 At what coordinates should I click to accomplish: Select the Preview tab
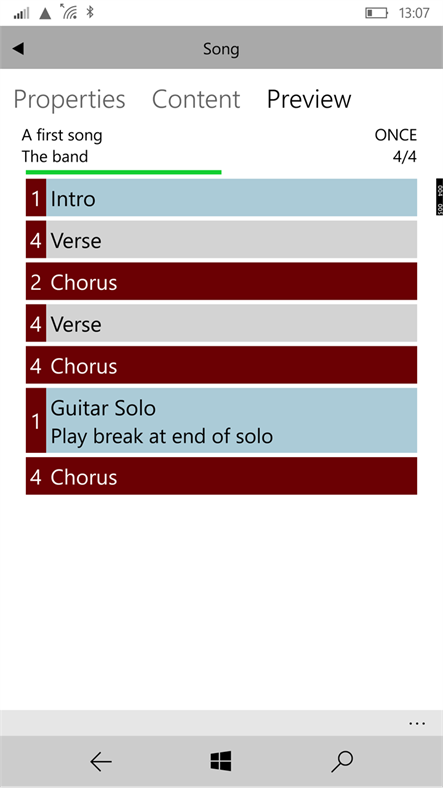click(309, 100)
